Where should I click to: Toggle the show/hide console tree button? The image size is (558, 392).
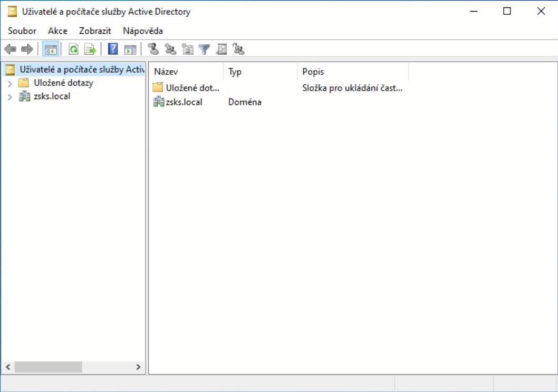pos(51,49)
